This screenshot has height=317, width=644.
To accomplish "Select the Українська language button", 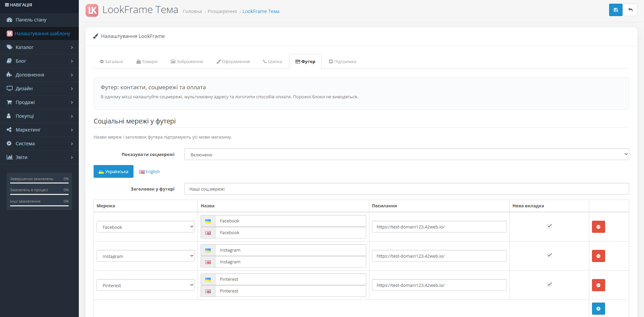I will [113, 171].
